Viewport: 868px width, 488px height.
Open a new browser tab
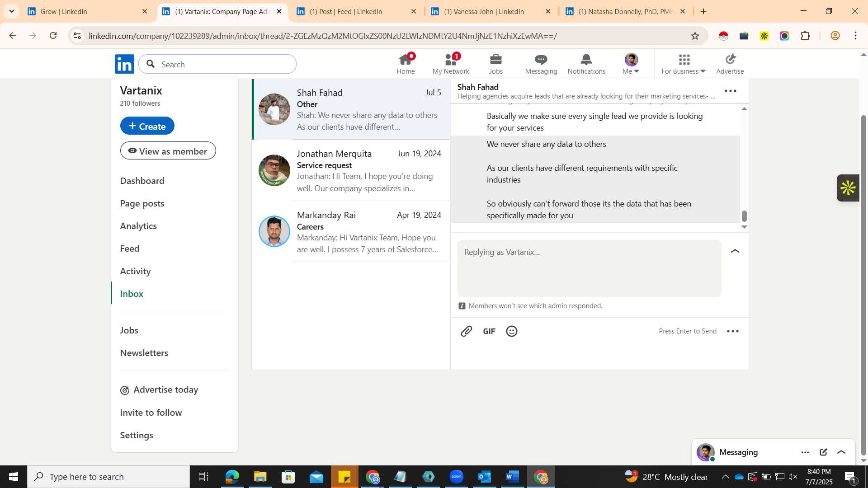coord(703,11)
